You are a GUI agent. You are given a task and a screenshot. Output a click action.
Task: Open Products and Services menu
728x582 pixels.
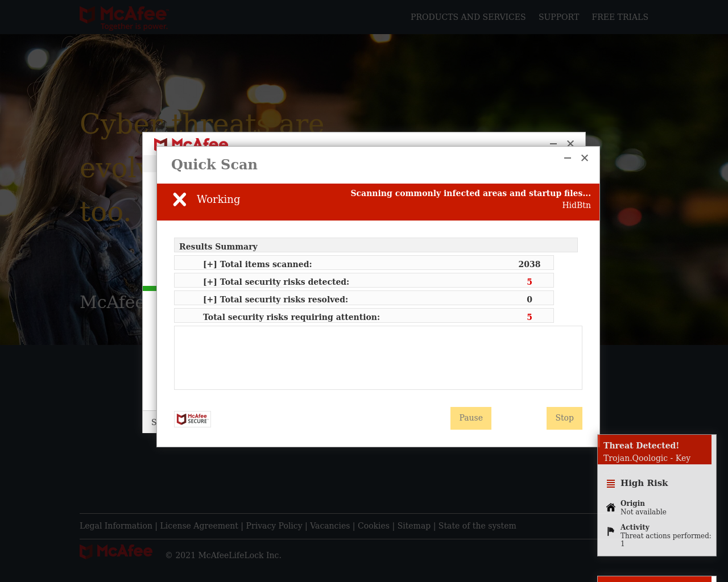pos(468,17)
